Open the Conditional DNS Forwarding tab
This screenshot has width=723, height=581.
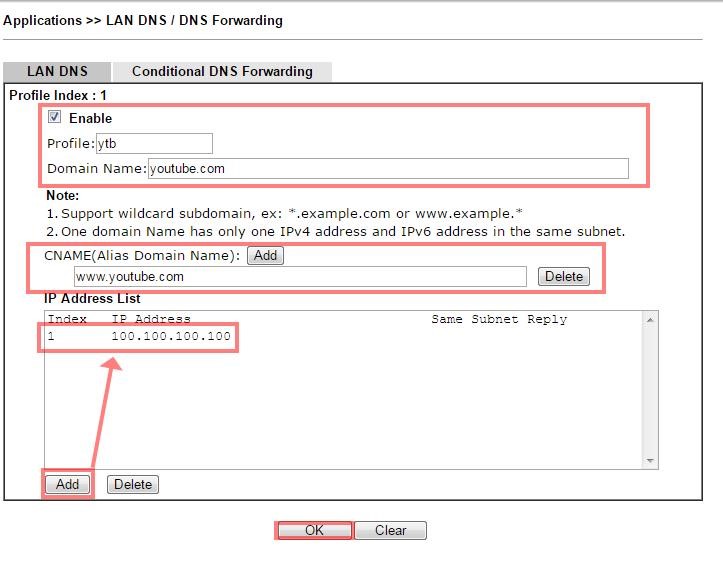[222, 71]
